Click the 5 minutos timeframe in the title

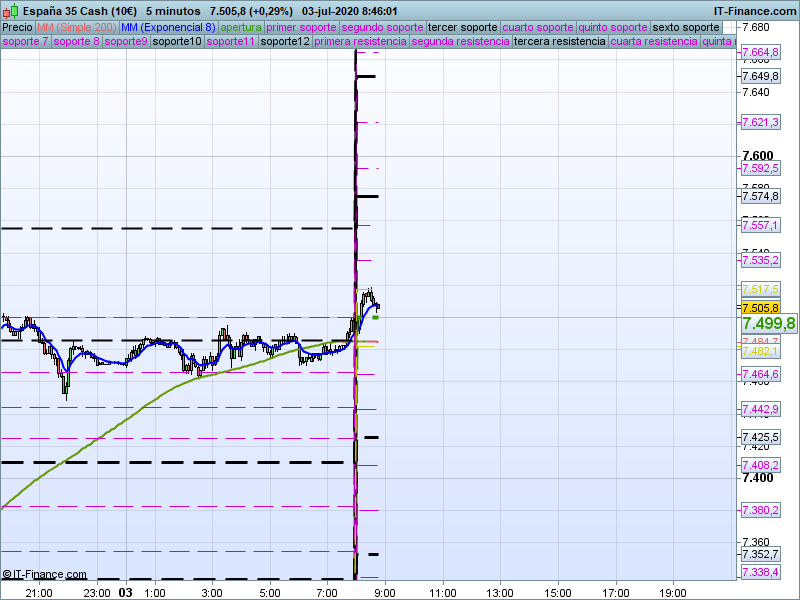171,10
